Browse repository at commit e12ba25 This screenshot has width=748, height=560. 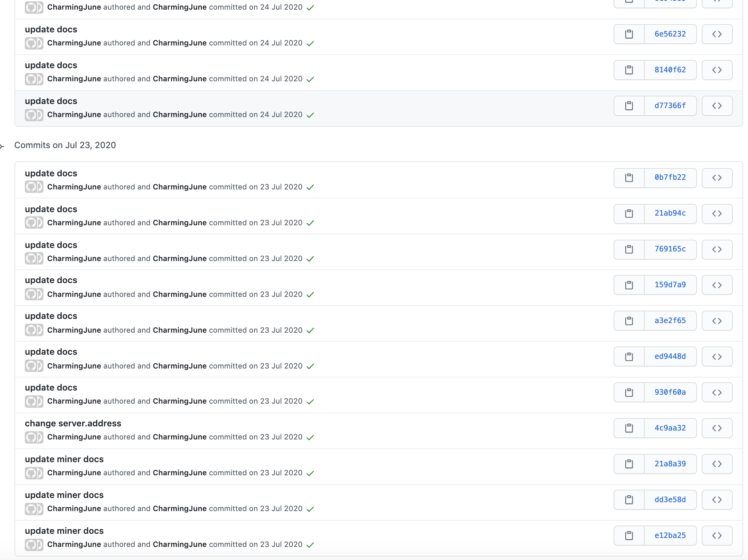point(717,536)
